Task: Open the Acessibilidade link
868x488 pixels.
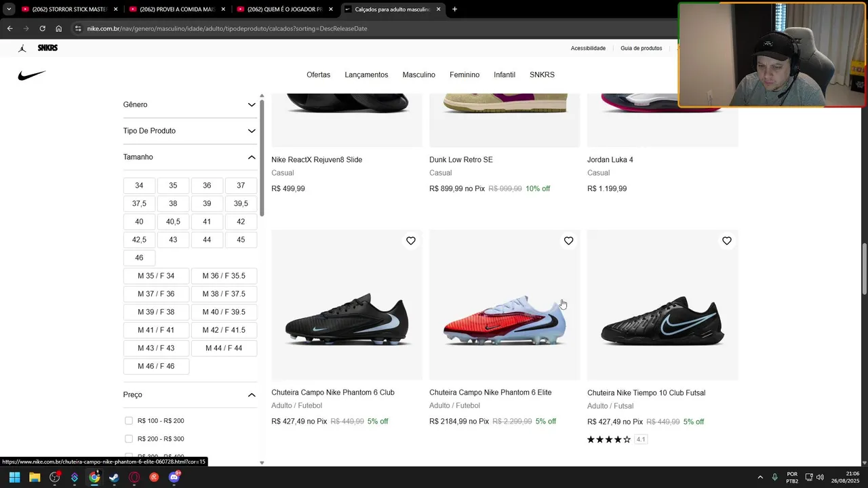Action: tap(588, 48)
